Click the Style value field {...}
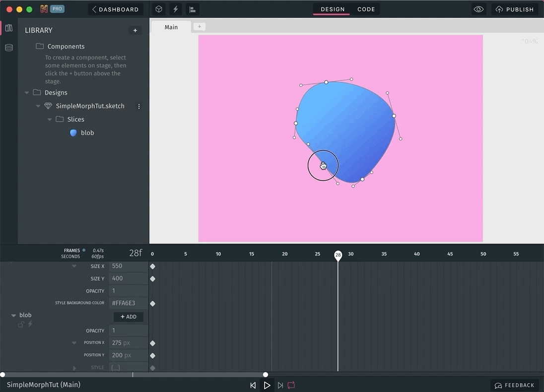Screen dimensions: 544x392 [x=129, y=367]
